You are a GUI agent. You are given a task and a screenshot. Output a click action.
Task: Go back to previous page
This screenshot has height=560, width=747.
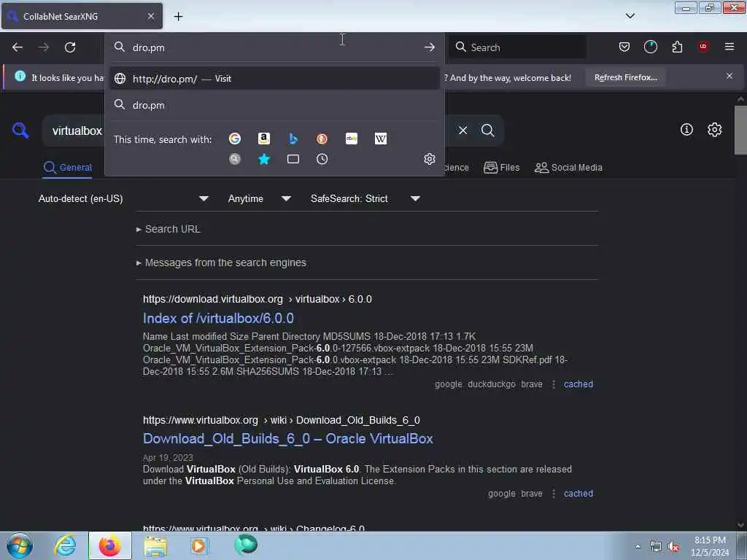[18, 47]
